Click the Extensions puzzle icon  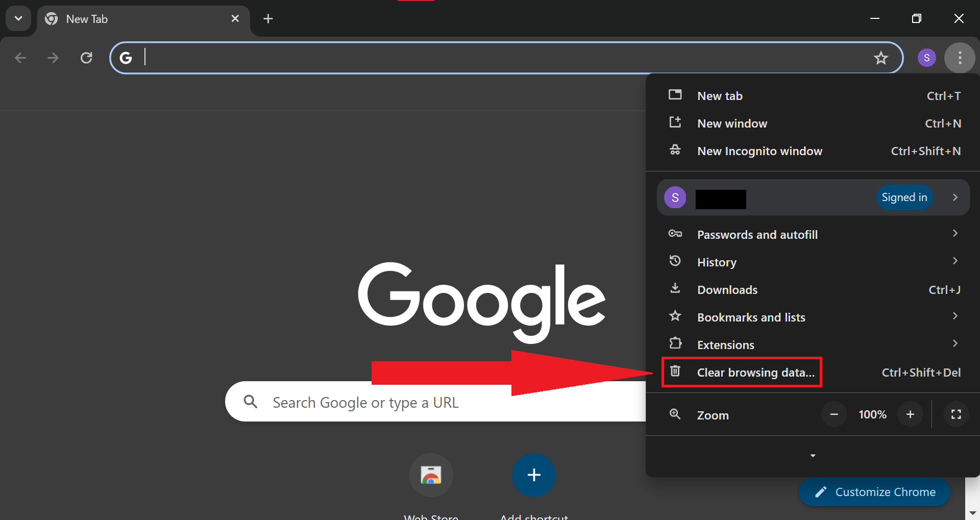[675, 343]
